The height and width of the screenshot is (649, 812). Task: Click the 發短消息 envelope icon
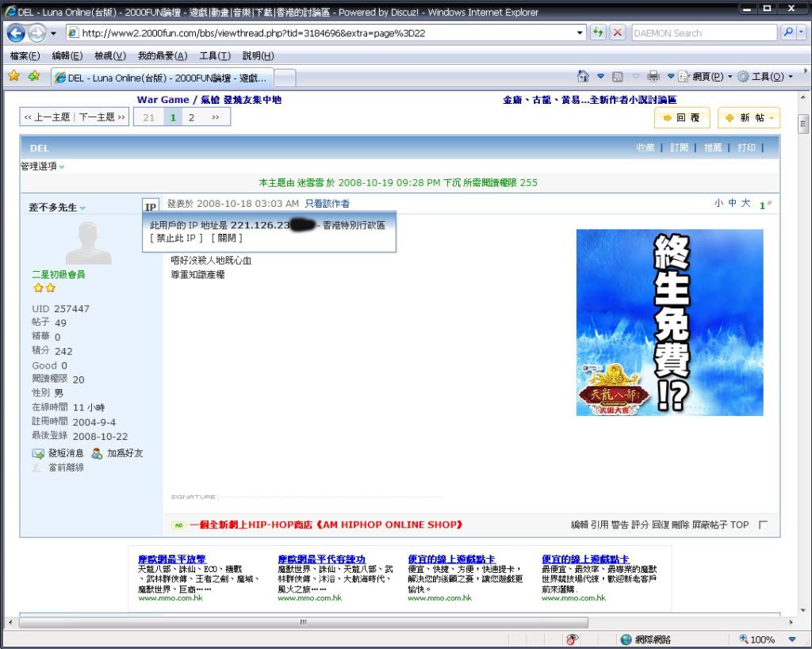click(x=38, y=453)
